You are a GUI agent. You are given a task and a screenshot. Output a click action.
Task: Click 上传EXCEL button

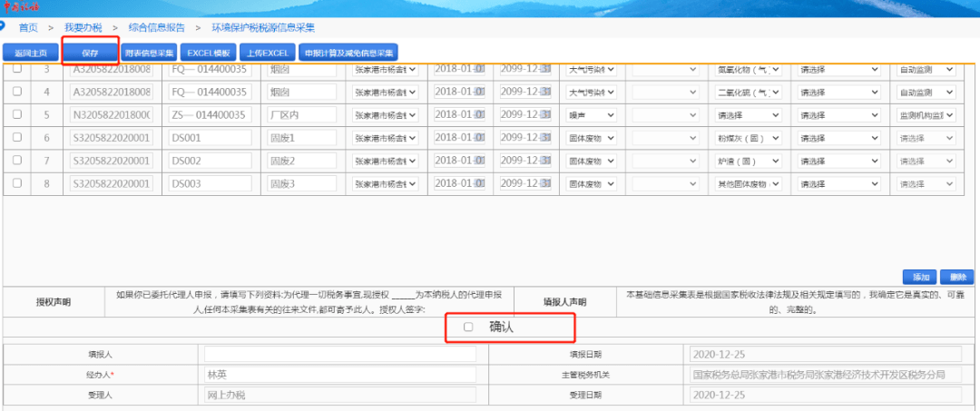267,54
